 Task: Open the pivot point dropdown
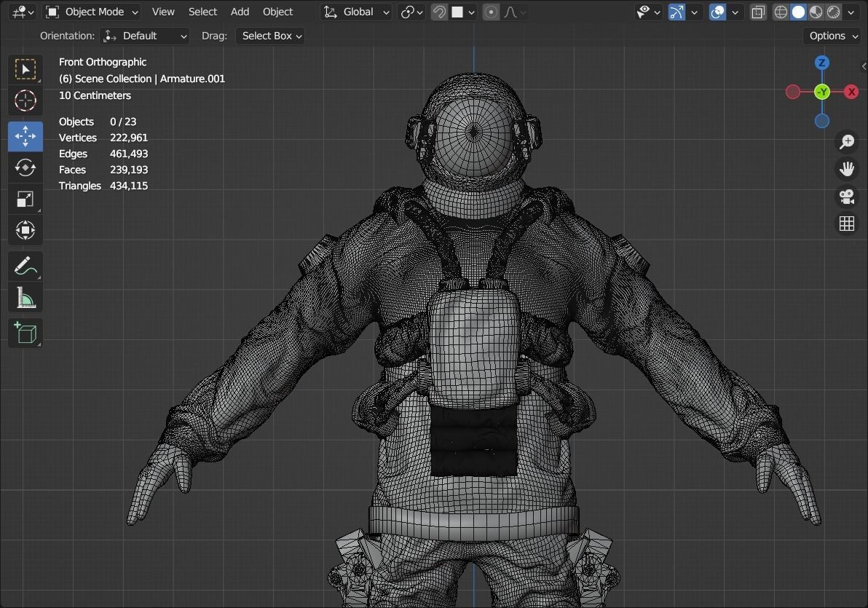click(x=412, y=12)
